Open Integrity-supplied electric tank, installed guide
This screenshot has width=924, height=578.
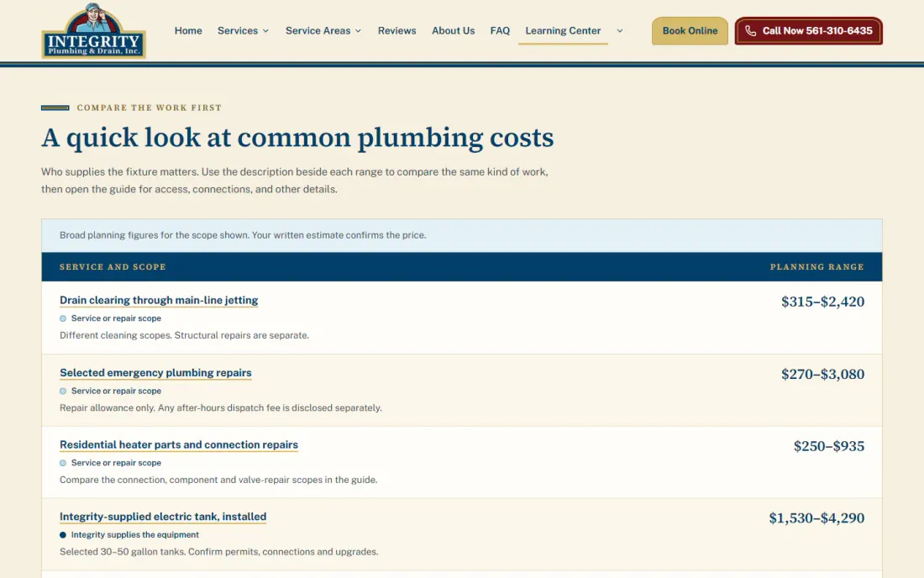(163, 517)
